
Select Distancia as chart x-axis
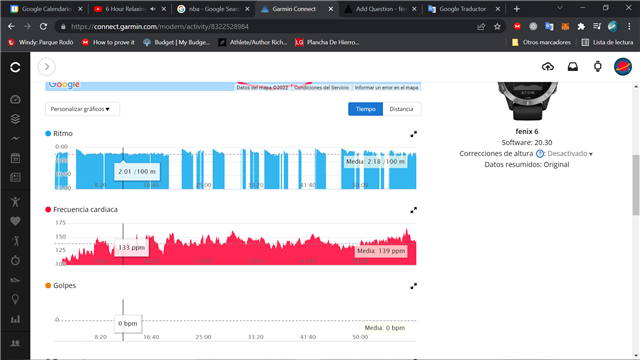coord(401,109)
